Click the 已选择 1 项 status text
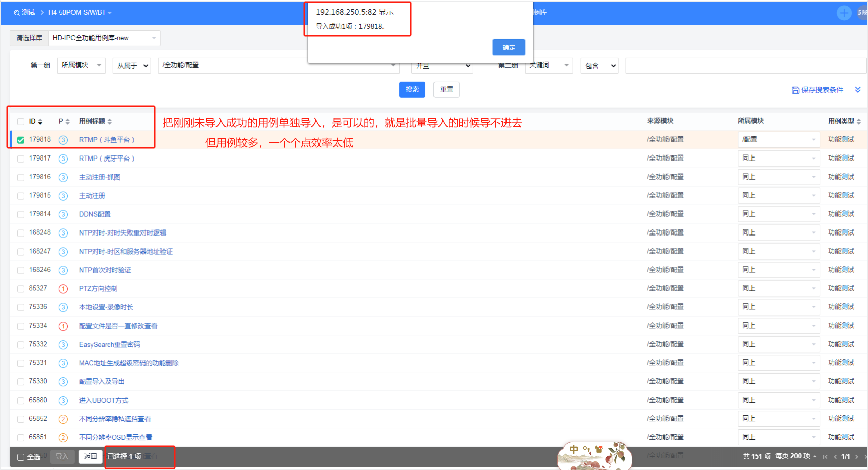The height and width of the screenshot is (470, 868). tap(124, 456)
